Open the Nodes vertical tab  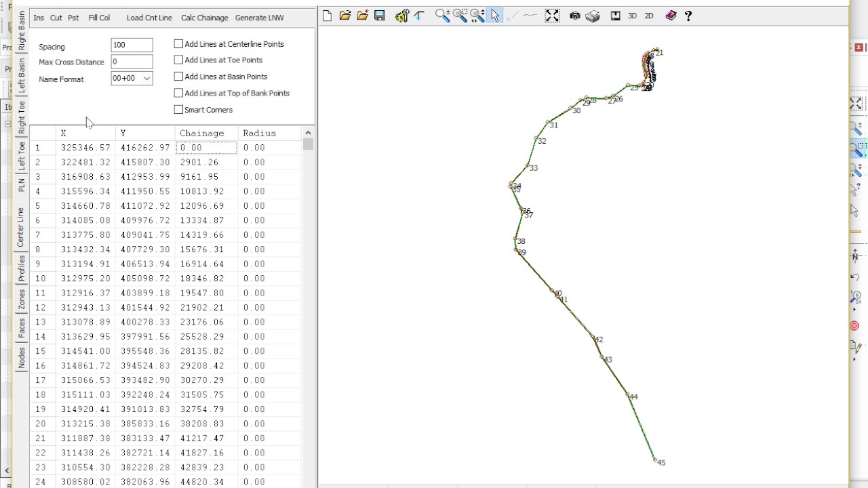coord(22,357)
